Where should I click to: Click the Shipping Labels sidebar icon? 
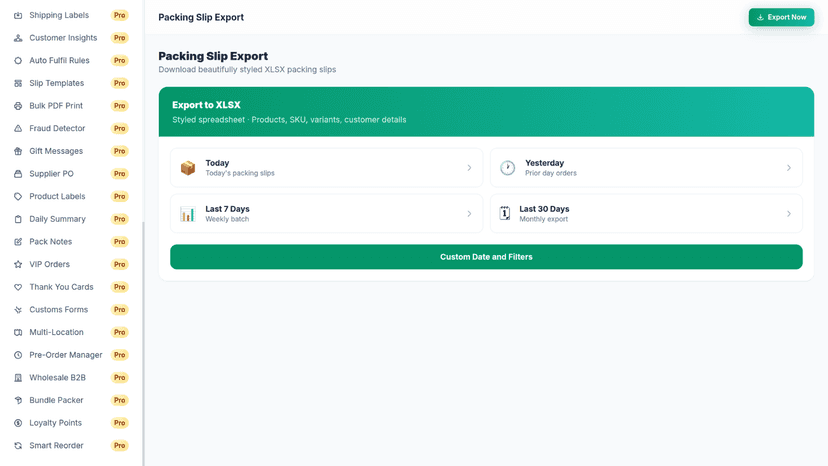pyautogui.click(x=18, y=15)
